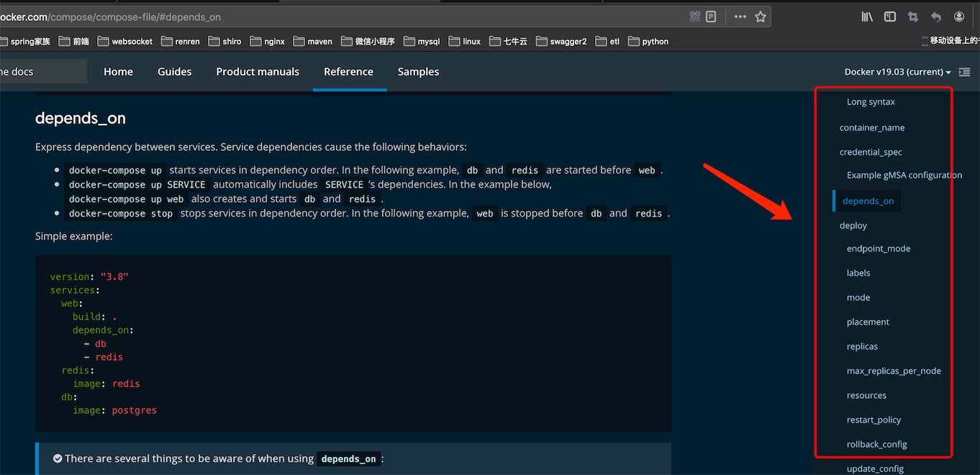Image resolution: width=980 pixels, height=475 pixels.
Task: Click the 'docker-compose stop' inline code
Action: 121,214
